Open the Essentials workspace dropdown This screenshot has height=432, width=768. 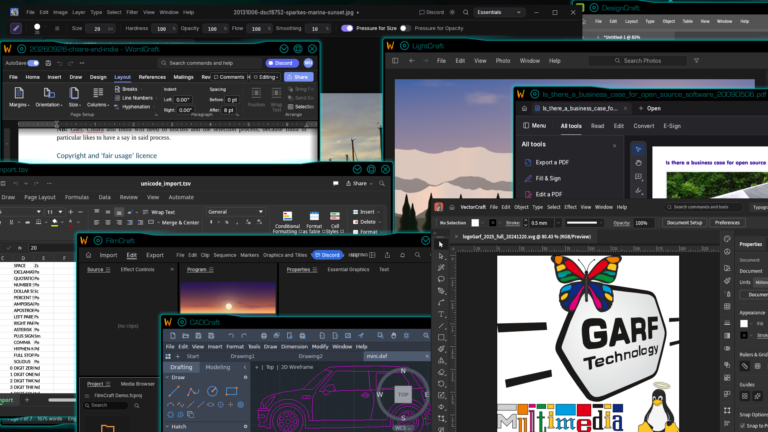point(499,12)
